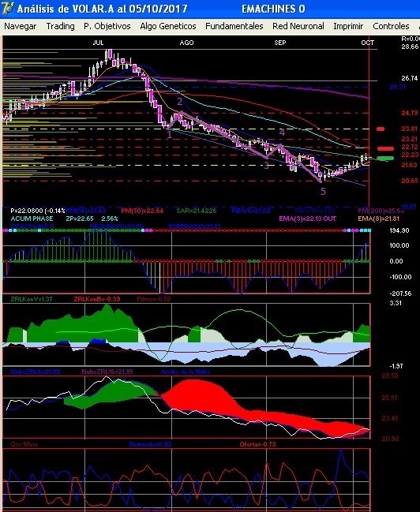Image resolution: width=420 pixels, height=512 pixels.
Task: Open the Red Neuronal menu
Action: click(298, 26)
